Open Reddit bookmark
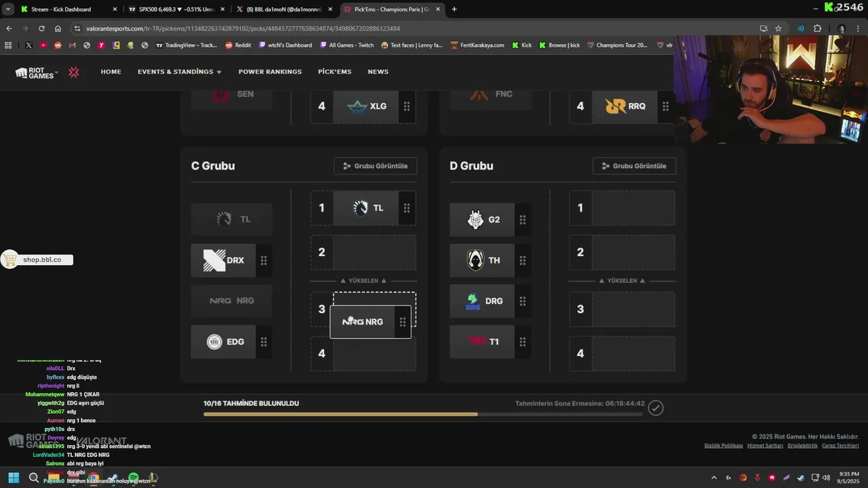Screen dimensions: 868x488 238,45
